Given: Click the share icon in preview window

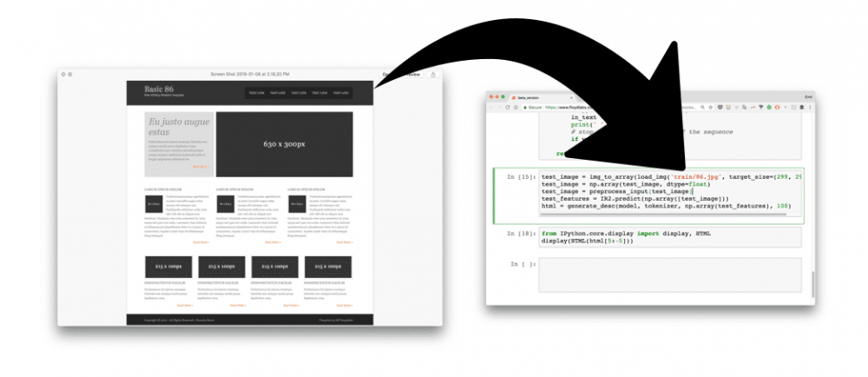Looking at the screenshot, I should coord(432,75).
